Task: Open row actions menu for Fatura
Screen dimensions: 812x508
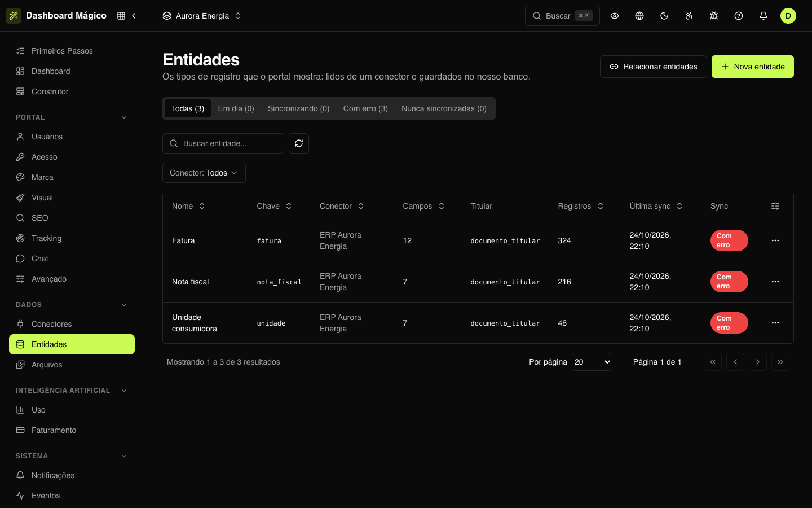Action: click(775, 240)
